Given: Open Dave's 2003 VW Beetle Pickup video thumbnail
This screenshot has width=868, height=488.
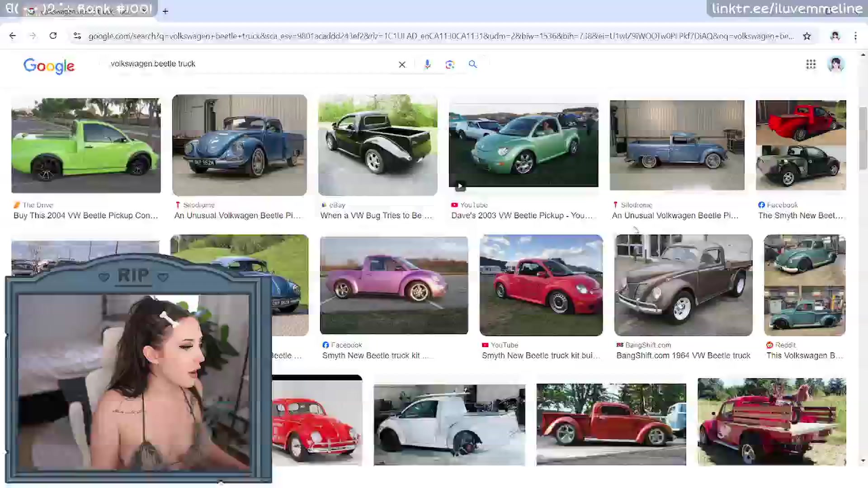Looking at the screenshot, I should [524, 145].
